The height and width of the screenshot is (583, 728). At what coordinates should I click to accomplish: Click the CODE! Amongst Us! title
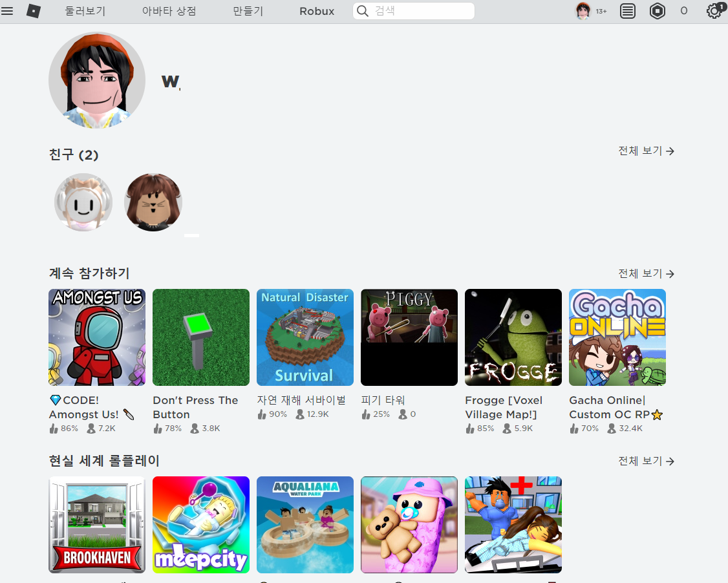92,407
